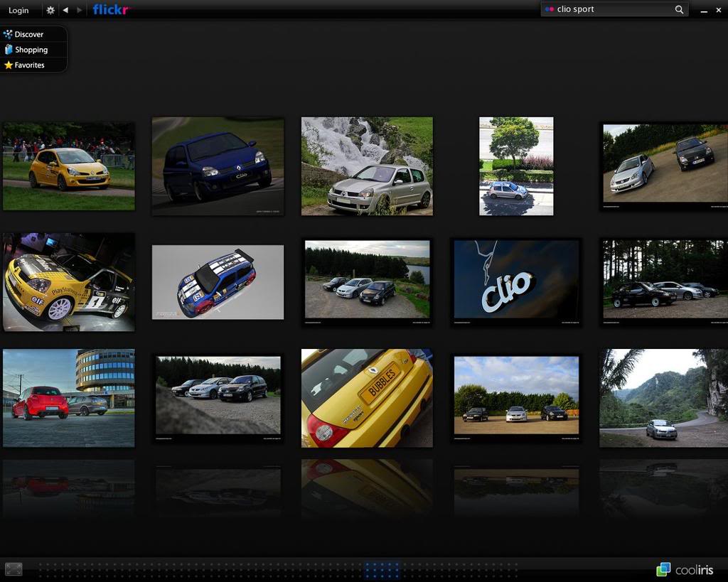Click the Flickr logo
This screenshot has width=728, height=582.
[x=111, y=10]
